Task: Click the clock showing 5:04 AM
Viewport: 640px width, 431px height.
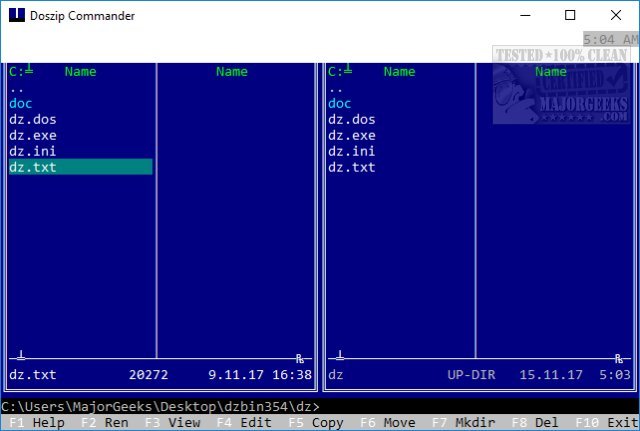Action: point(611,40)
